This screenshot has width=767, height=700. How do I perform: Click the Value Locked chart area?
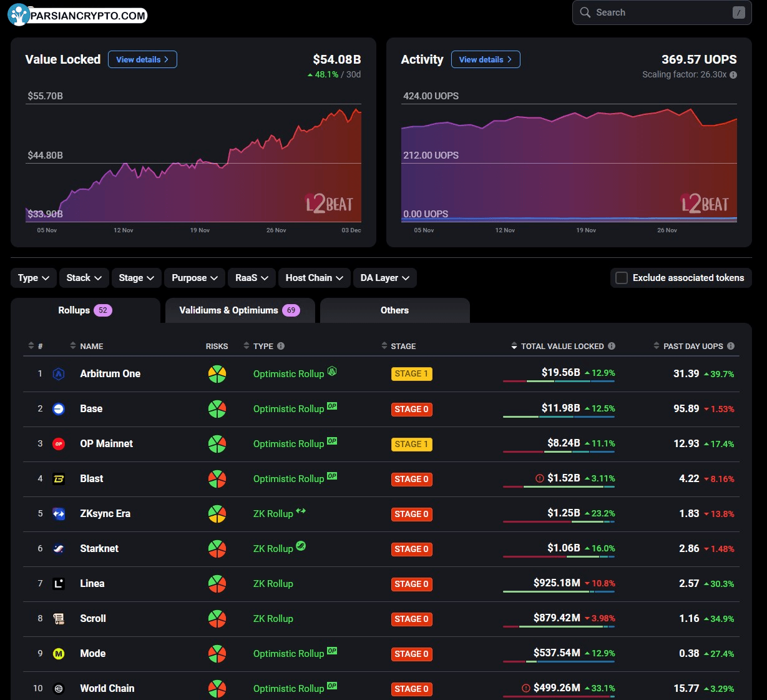193,162
